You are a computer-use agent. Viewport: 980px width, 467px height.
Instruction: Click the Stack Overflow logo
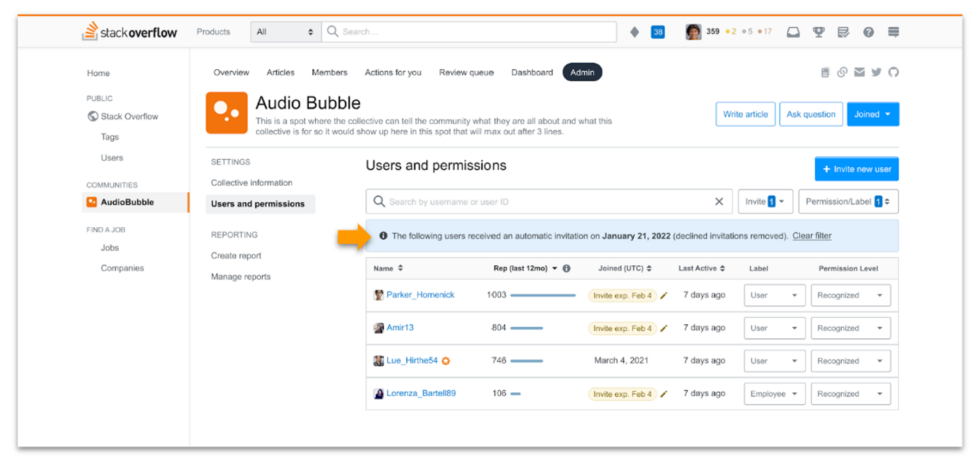[x=130, y=32]
